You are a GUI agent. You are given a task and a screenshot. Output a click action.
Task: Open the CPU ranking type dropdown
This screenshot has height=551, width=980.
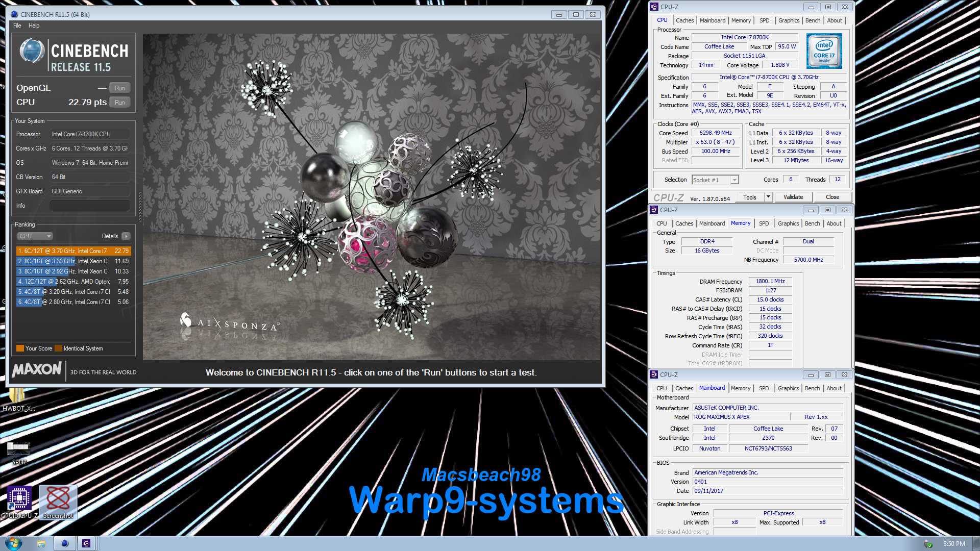coord(35,236)
